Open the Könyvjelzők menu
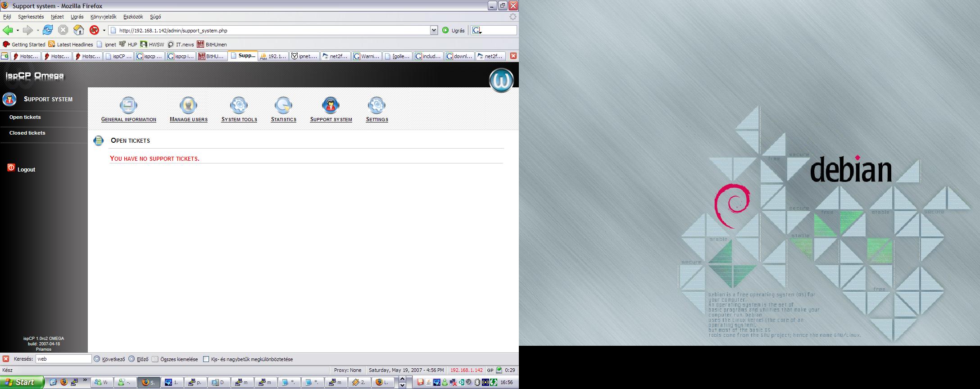Screen dimensions: 980x389 [x=103, y=17]
